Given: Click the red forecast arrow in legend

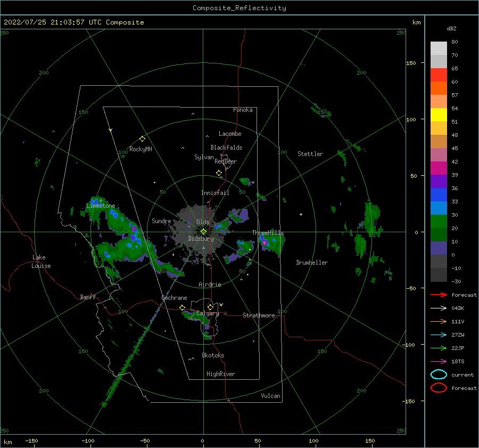Looking at the screenshot, I should [439, 295].
